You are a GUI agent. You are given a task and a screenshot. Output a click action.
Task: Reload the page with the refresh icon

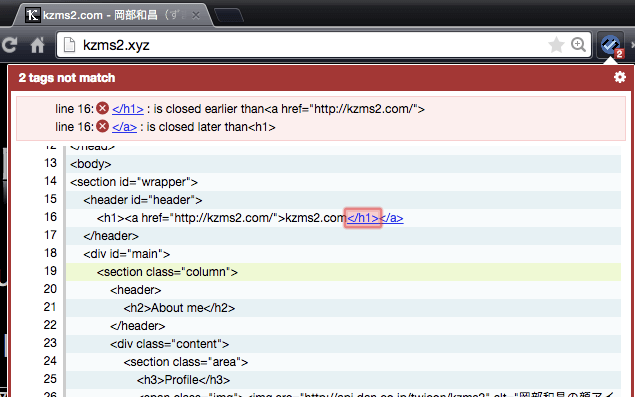[x=9, y=45]
